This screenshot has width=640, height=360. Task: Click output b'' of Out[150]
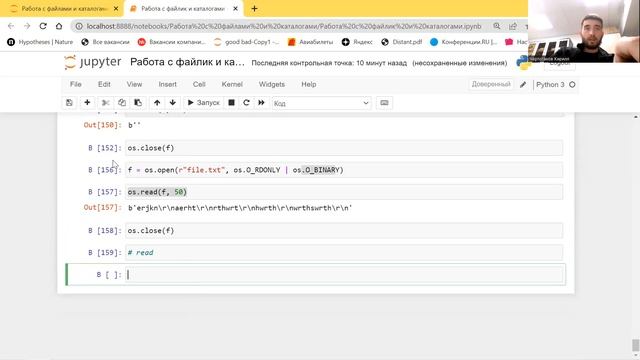[134, 125]
